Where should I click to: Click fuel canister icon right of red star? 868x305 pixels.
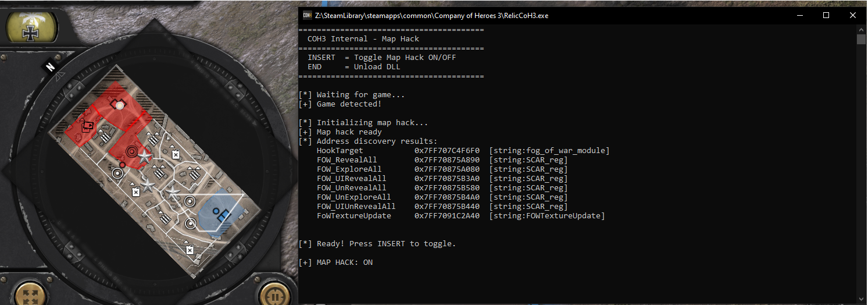pos(176,154)
